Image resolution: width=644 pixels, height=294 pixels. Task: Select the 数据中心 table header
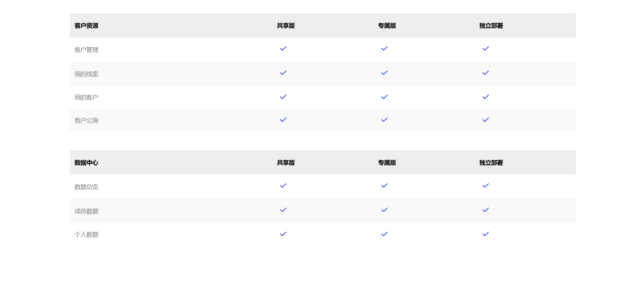click(x=86, y=163)
